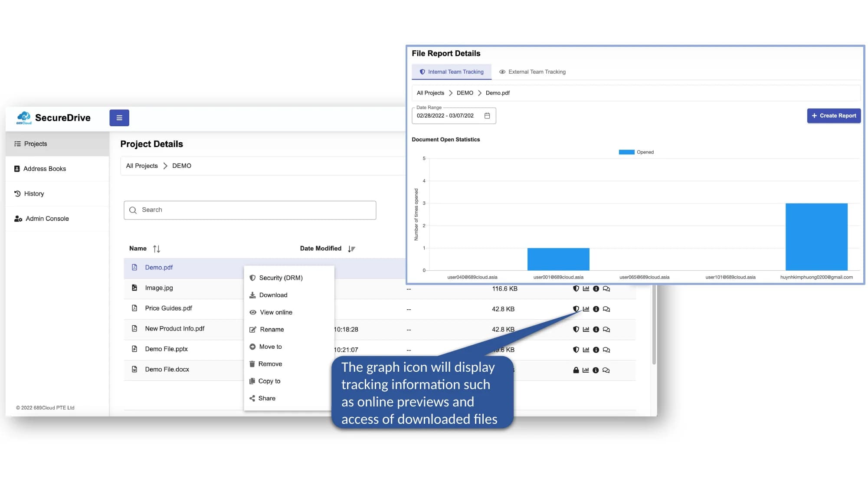Open the tracking graph for Demo File.pptx
The image size is (868, 488).
(x=586, y=350)
